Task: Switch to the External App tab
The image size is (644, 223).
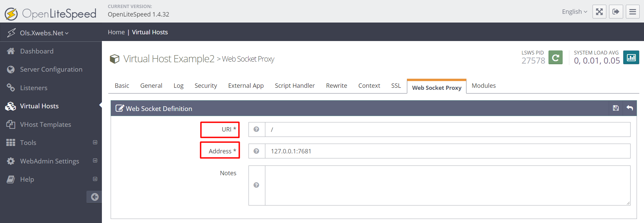Action: pos(246,86)
